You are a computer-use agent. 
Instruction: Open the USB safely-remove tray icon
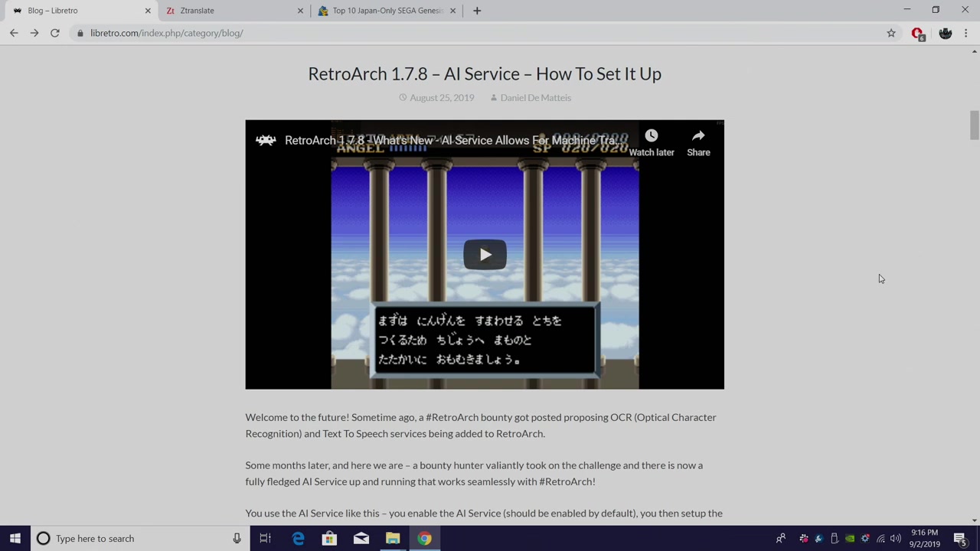[x=835, y=539]
